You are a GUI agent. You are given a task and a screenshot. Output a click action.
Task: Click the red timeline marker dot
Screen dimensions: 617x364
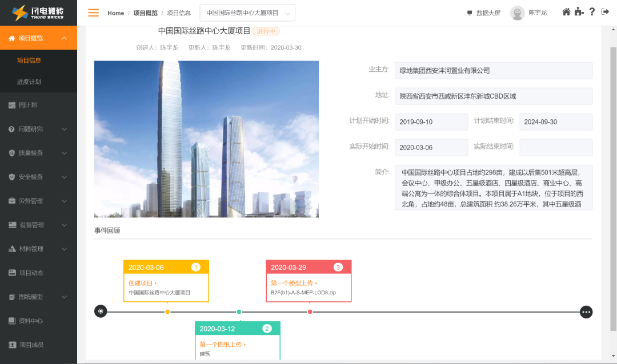pyautogui.click(x=310, y=312)
